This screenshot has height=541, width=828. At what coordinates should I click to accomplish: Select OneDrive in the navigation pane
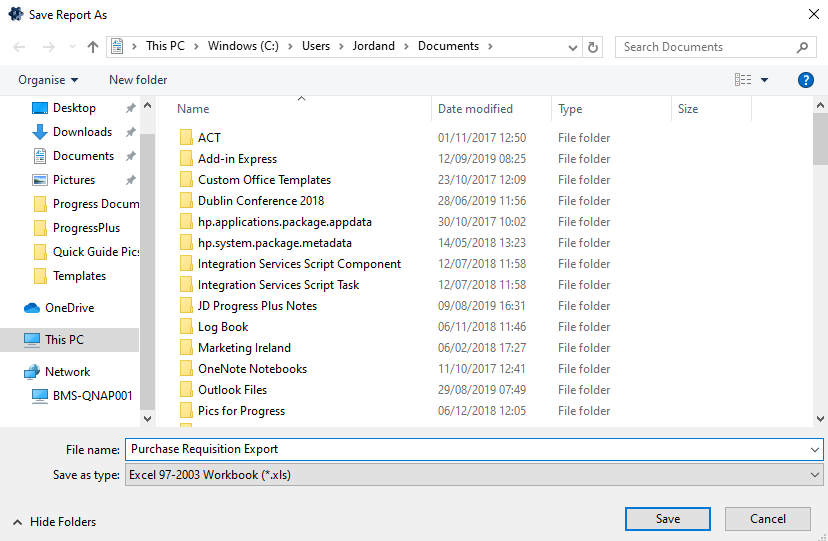(69, 308)
